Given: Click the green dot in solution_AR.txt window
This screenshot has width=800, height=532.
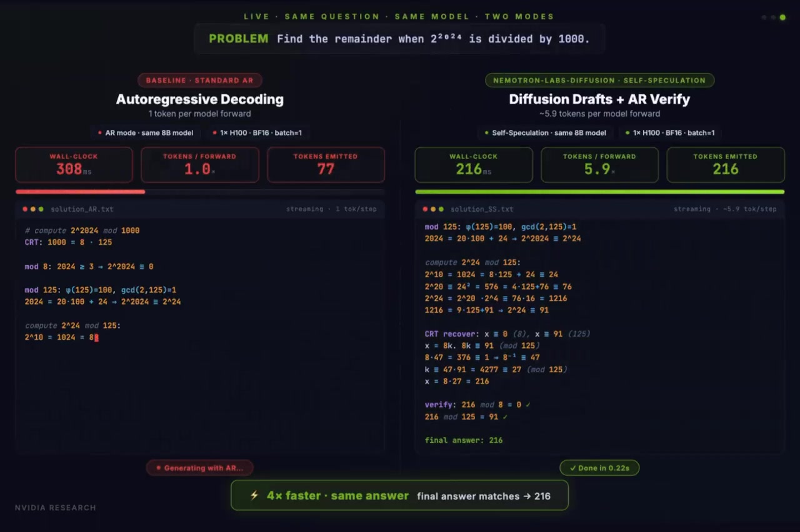Looking at the screenshot, I should (x=41, y=209).
